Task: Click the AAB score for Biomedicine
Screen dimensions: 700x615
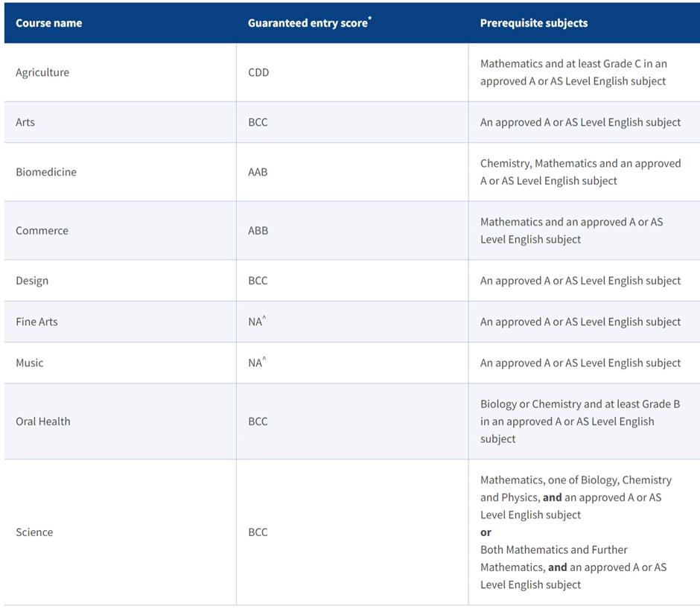Action: (x=258, y=172)
